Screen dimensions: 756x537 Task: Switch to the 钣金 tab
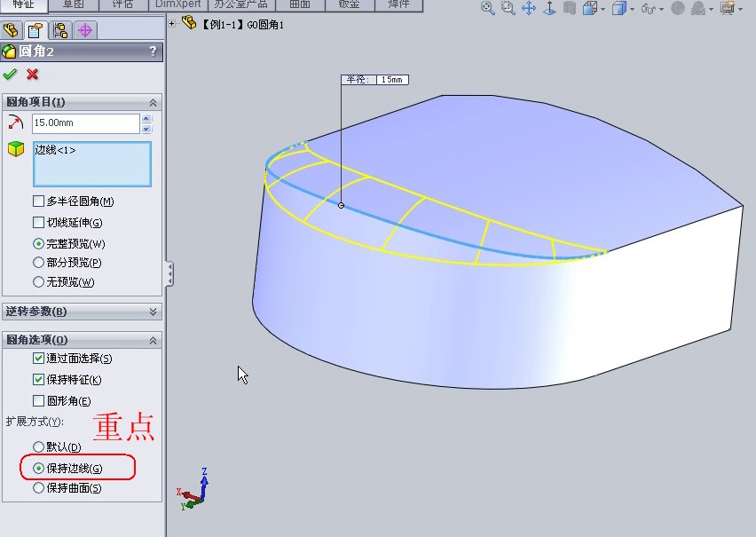coord(349,4)
